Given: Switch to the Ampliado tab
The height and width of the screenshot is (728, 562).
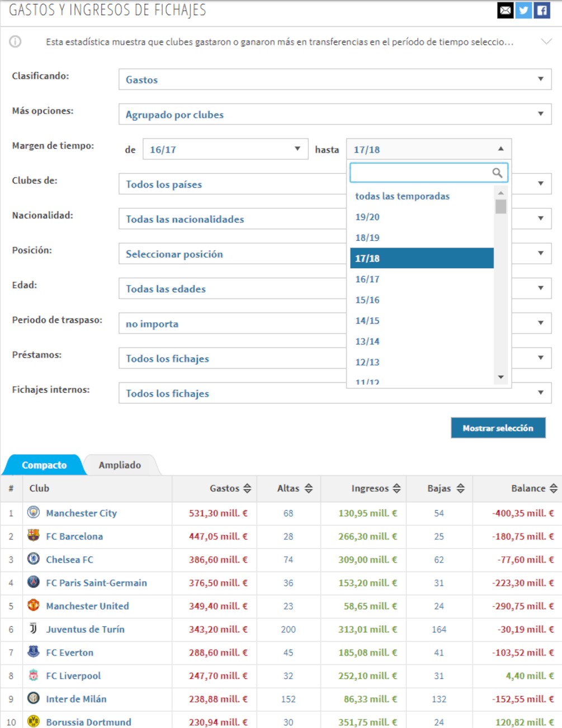Looking at the screenshot, I should pos(120,465).
